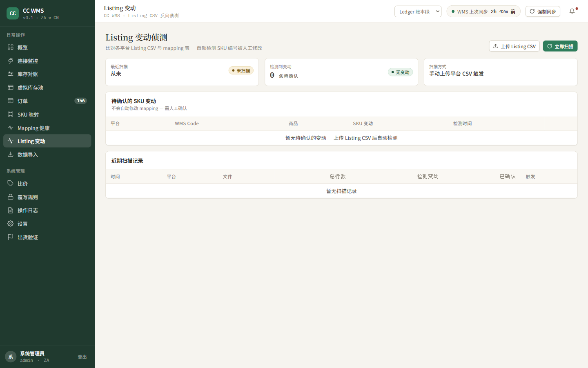Screen dimensions: 588x368
Task: Click 暂无扫描记录 empty message
Action: point(341,191)
